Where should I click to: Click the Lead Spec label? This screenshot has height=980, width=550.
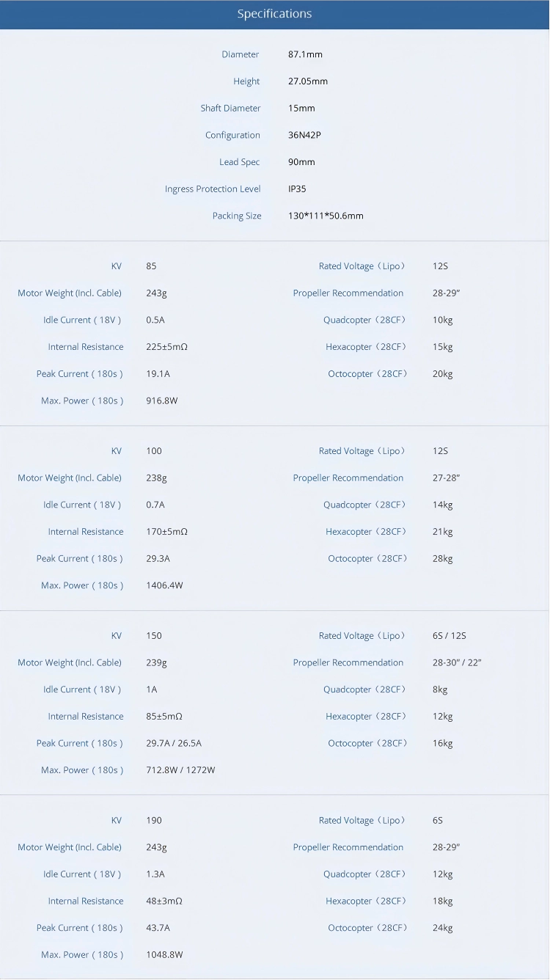point(239,162)
